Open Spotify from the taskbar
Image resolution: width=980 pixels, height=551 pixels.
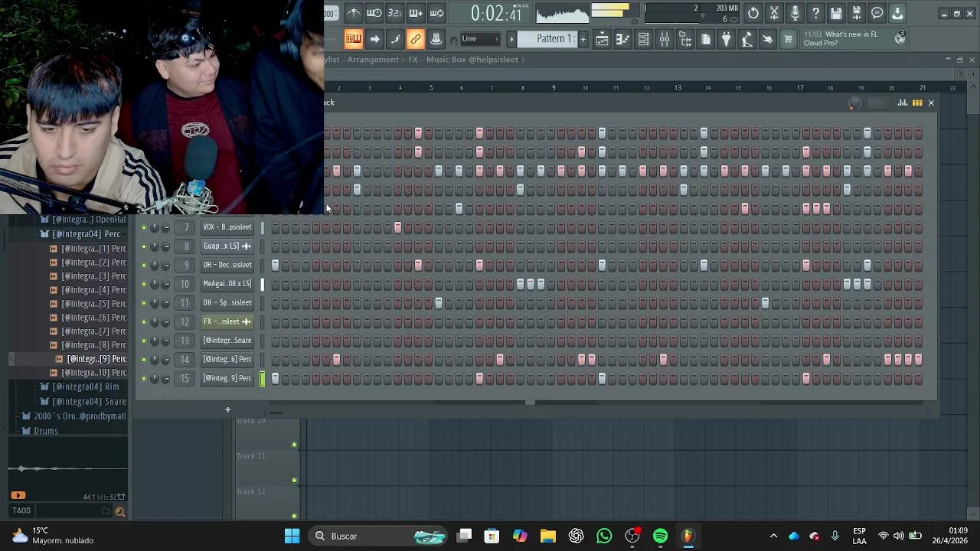(x=660, y=536)
